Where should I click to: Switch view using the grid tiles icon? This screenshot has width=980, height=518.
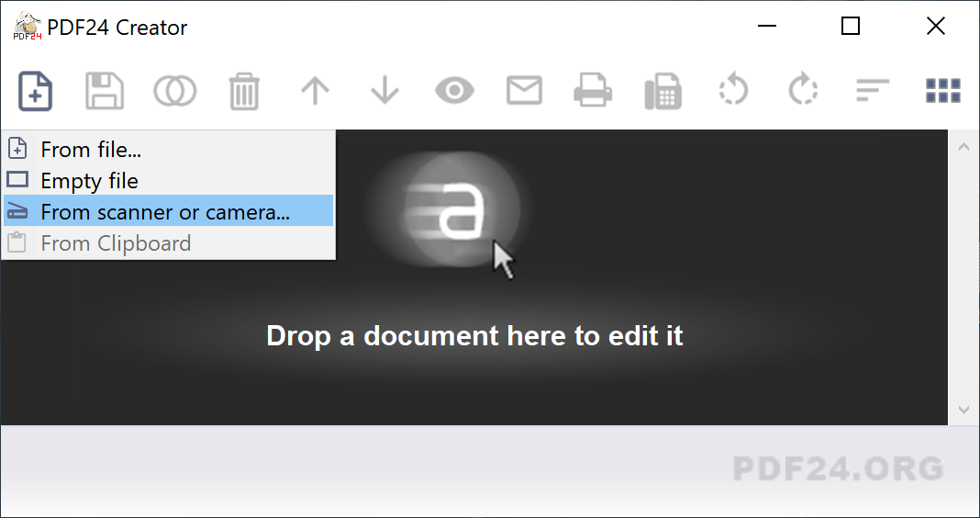tap(942, 91)
